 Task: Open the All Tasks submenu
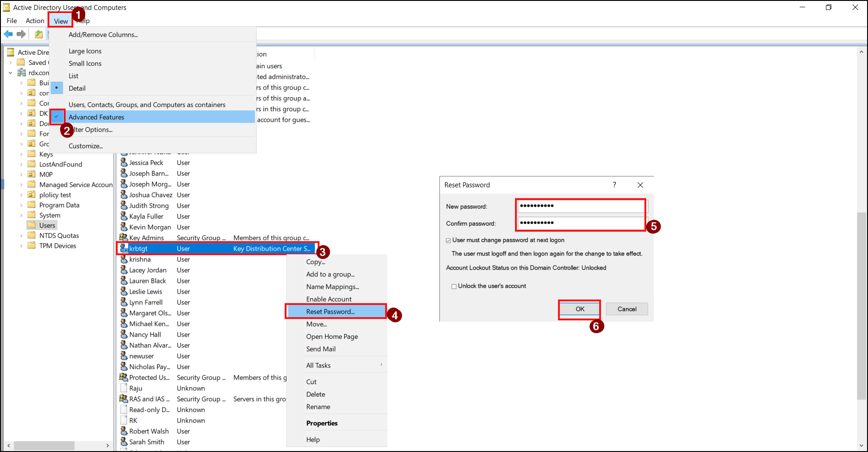pyautogui.click(x=318, y=365)
